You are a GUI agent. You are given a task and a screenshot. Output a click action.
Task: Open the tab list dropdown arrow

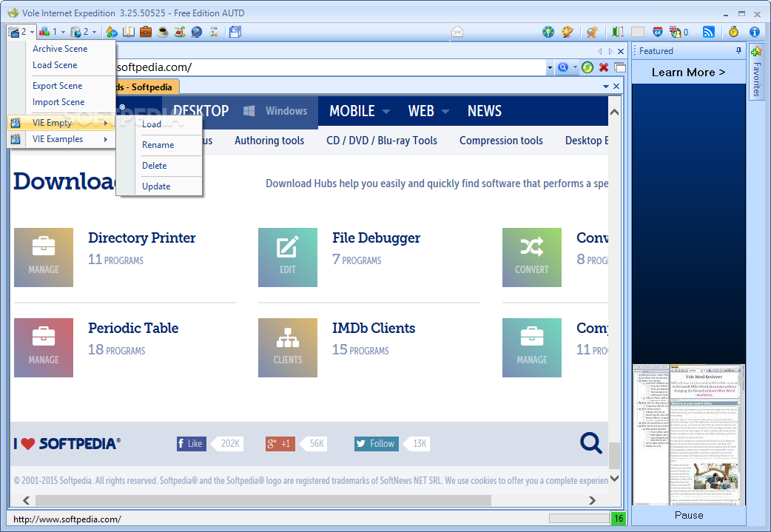606,87
